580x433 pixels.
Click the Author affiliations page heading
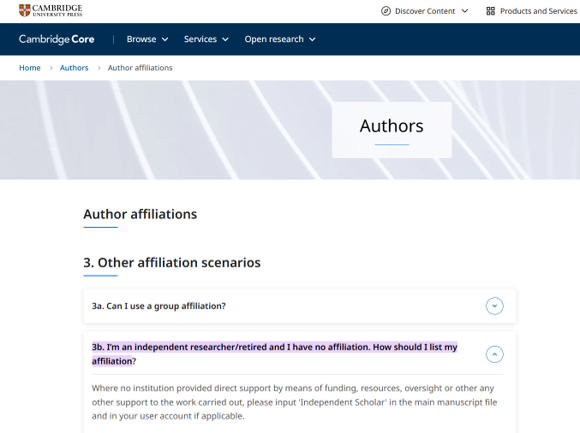(x=140, y=214)
